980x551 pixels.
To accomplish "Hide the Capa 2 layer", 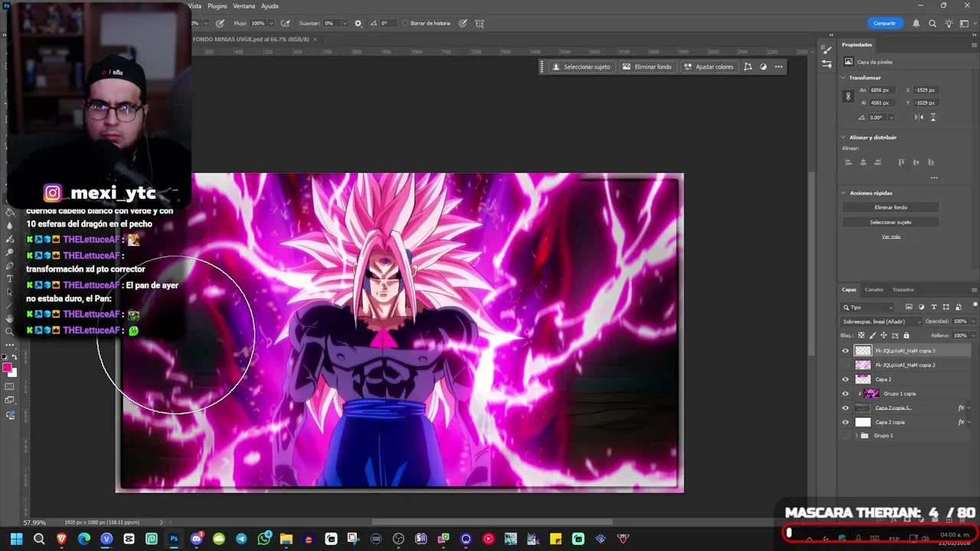I will pos(845,380).
